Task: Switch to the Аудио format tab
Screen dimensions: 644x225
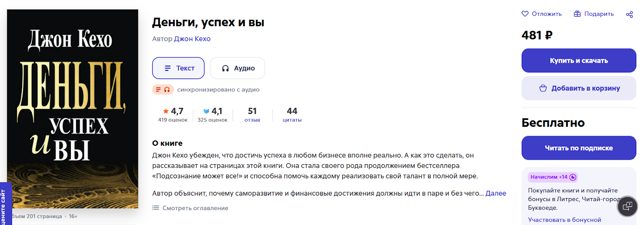Action: (237, 68)
